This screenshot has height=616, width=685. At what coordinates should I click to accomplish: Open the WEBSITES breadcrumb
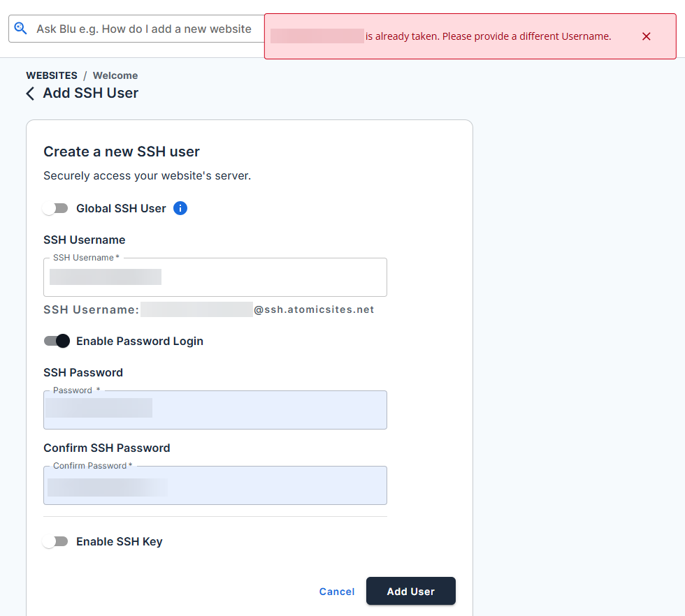click(52, 75)
